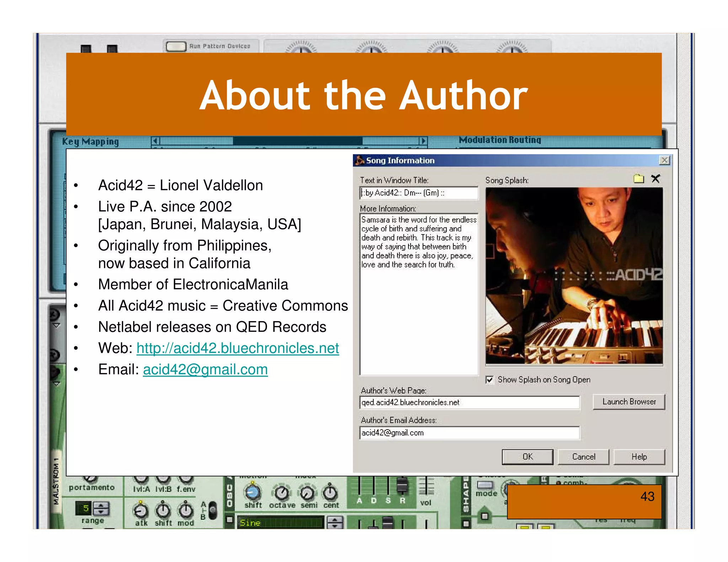This screenshot has width=728, height=562.
Task: Click the right arrow of the Key Mapping scrollbar
Action: [423, 141]
